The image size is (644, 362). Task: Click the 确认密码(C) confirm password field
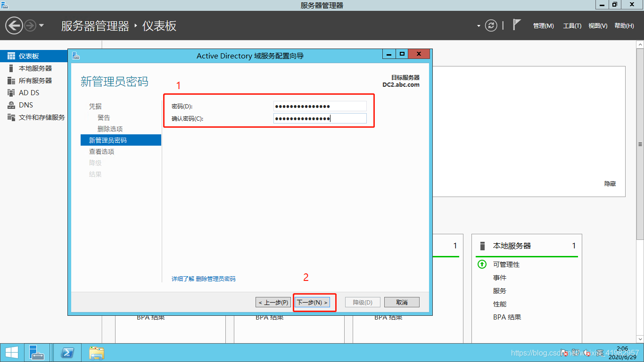coord(320,118)
